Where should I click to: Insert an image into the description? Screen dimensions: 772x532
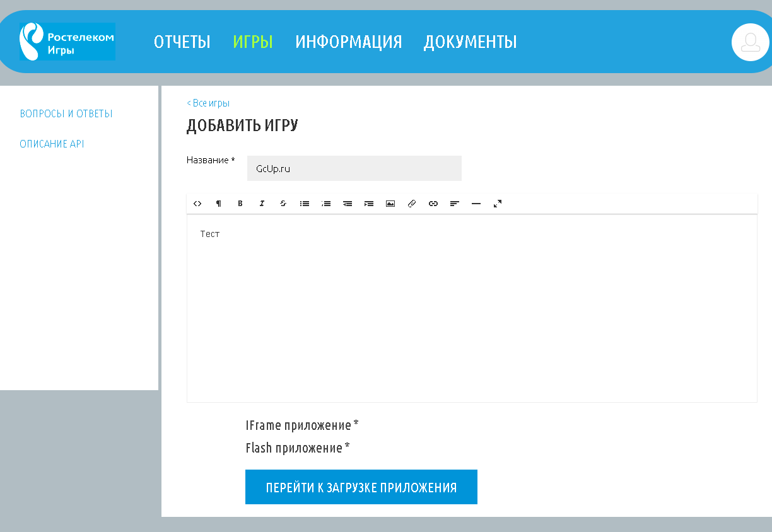click(x=390, y=204)
